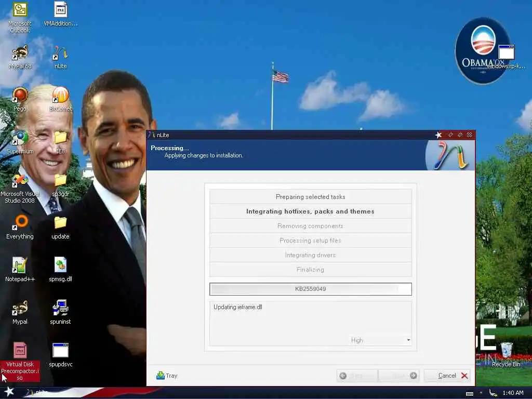Click the nLite taskbar button
This screenshot has width=532, height=399.
38,392
